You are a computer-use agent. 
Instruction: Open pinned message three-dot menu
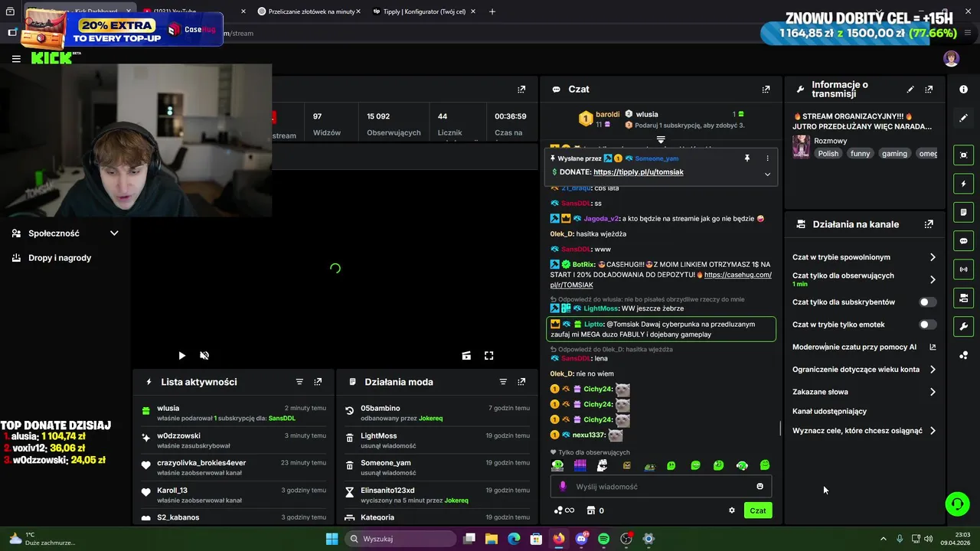pyautogui.click(x=767, y=158)
